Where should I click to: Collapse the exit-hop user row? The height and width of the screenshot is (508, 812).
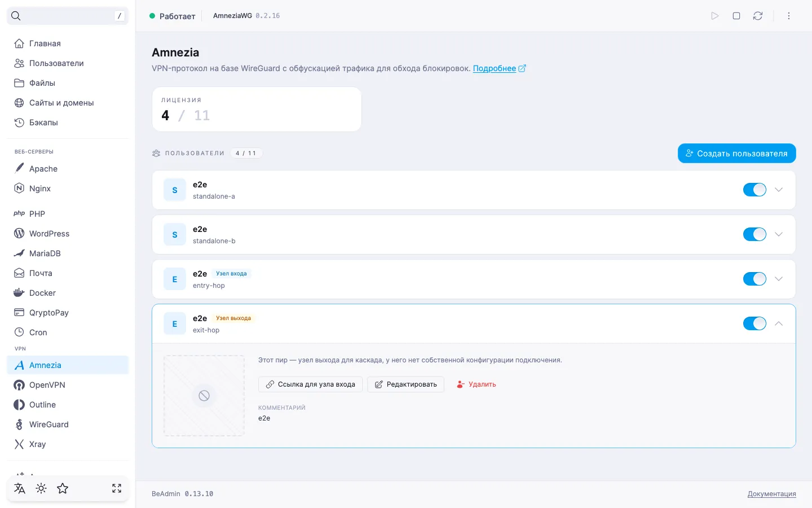pos(779,323)
